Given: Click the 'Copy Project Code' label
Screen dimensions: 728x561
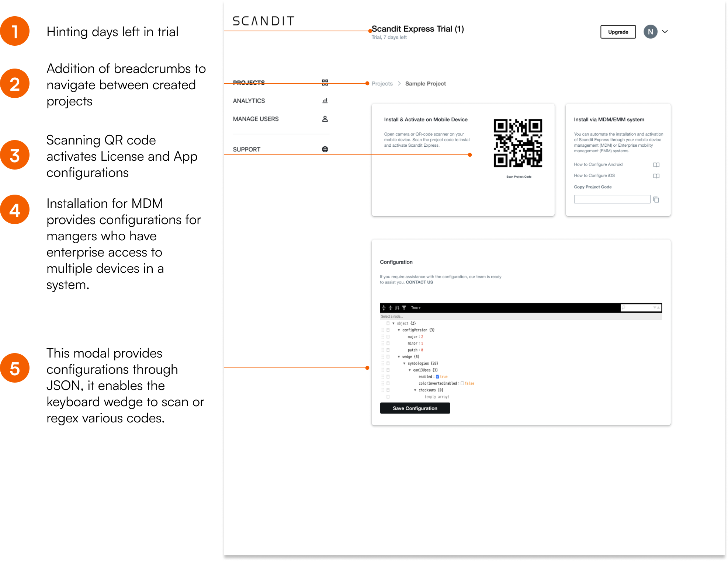Looking at the screenshot, I should tap(593, 187).
